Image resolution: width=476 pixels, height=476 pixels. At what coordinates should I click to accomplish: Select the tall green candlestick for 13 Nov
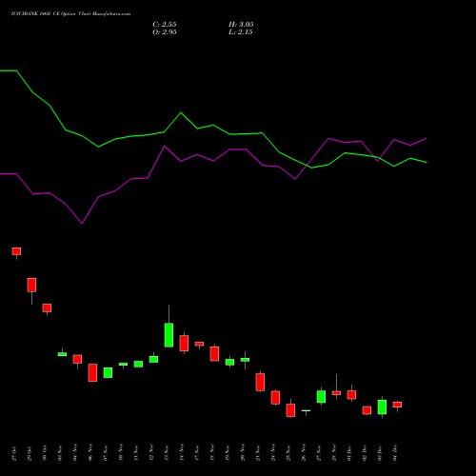169,335
